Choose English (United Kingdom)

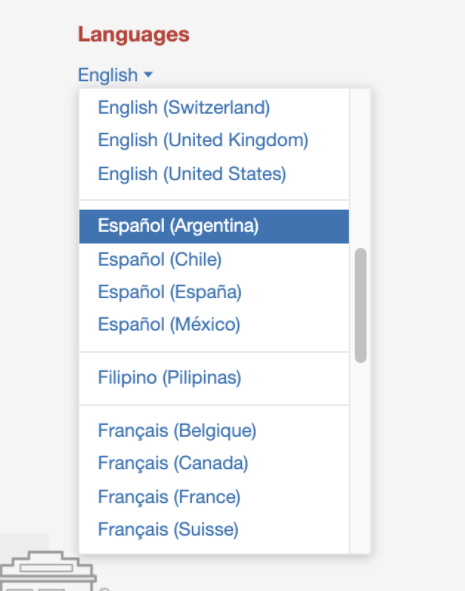click(214, 140)
